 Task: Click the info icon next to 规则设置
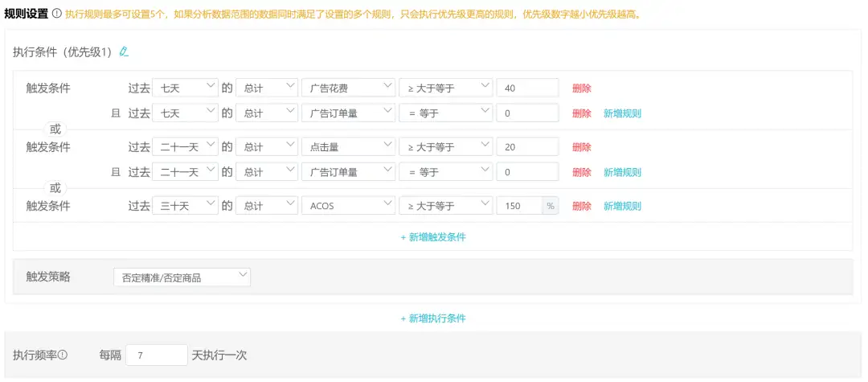pyautogui.click(x=57, y=14)
